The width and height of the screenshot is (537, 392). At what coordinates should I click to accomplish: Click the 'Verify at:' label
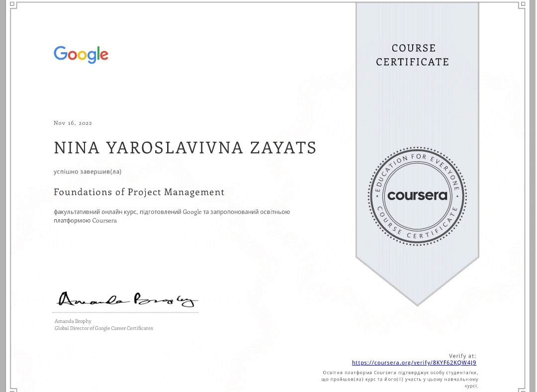click(x=462, y=356)
